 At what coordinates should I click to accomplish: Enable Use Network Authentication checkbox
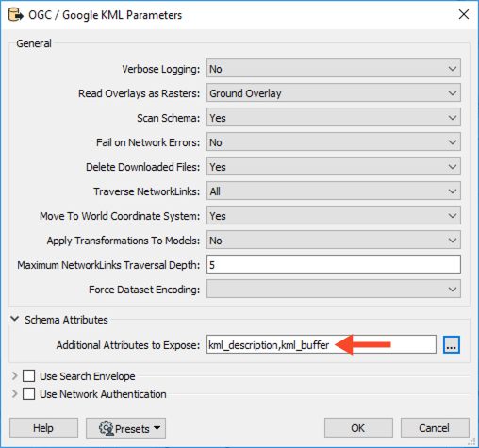pyautogui.click(x=28, y=393)
